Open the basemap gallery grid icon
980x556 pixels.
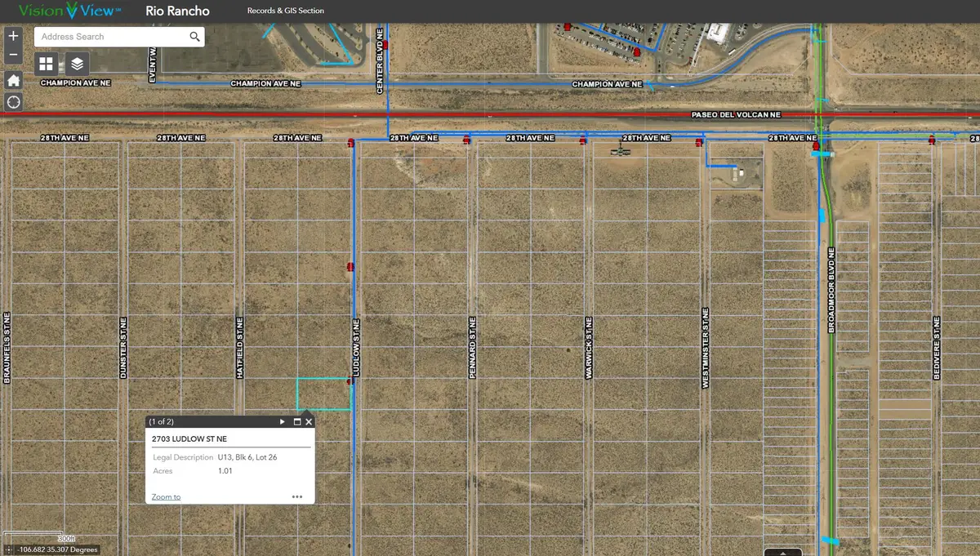coord(46,63)
